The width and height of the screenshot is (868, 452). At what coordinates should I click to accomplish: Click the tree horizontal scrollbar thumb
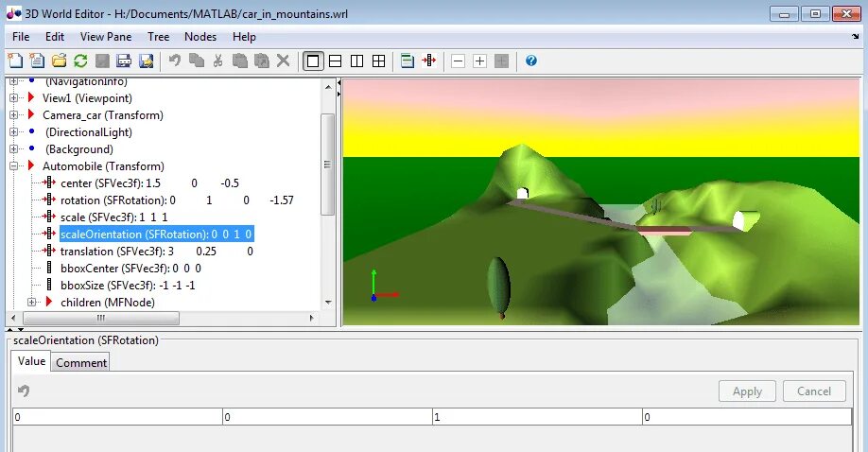point(101,318)
